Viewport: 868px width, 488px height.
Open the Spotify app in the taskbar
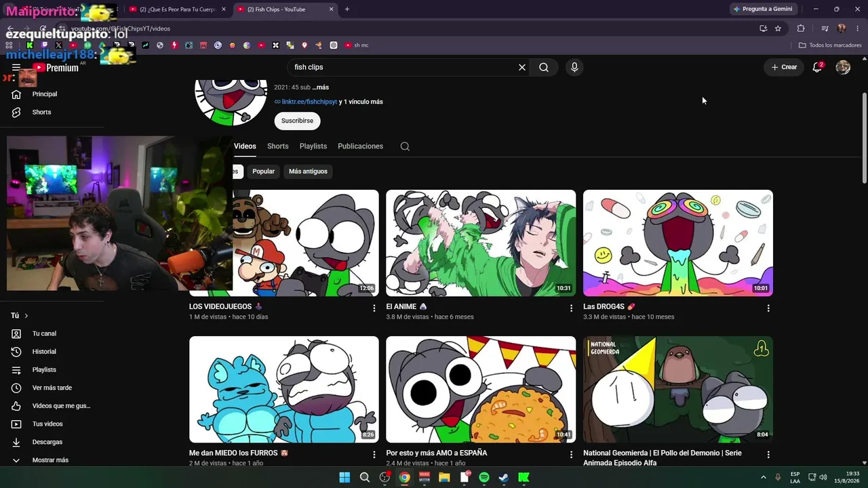pyautogui.click(x=484, y=477)
